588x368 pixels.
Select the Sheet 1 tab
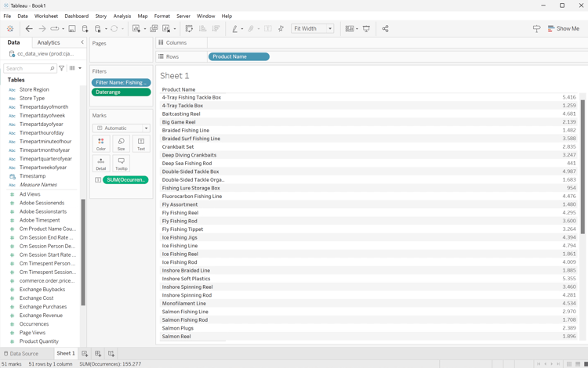tap(66, 353)
